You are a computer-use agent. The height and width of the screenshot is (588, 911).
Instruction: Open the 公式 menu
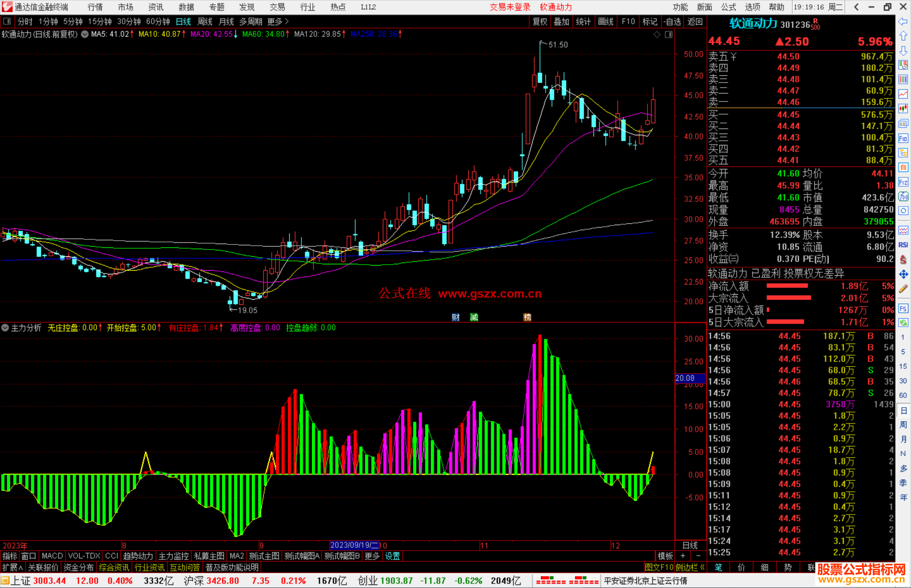pos(728,7)
